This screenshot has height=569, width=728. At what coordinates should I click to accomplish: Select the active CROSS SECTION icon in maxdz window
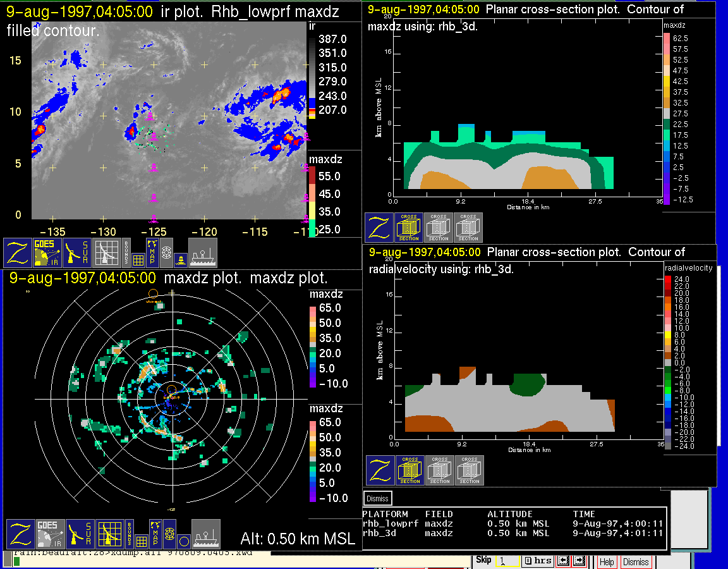click(x=409, y=228)
